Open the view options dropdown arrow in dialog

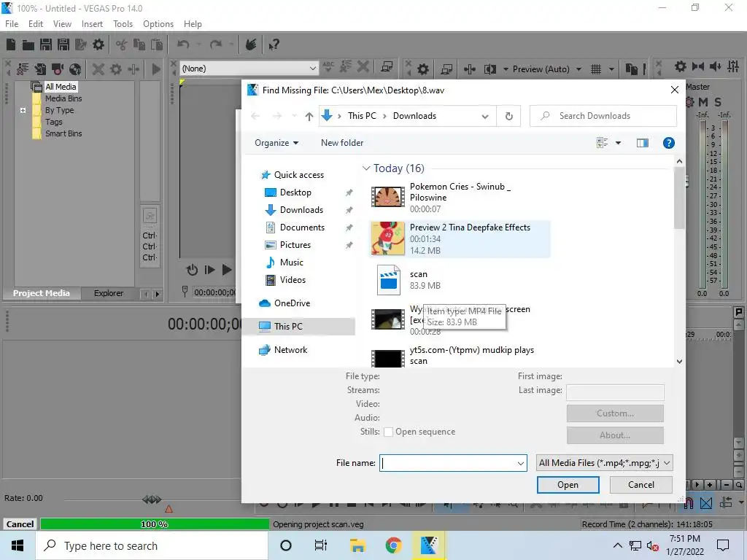618,143
